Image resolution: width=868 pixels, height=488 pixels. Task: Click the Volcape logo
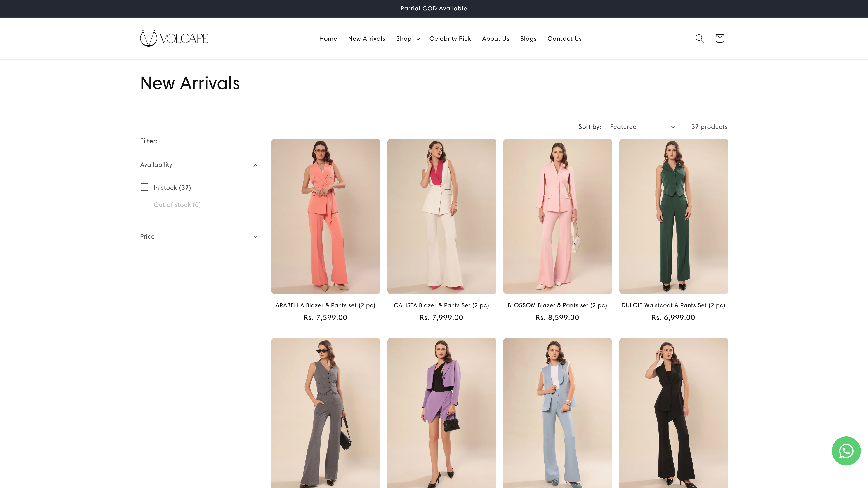point(174,38)
